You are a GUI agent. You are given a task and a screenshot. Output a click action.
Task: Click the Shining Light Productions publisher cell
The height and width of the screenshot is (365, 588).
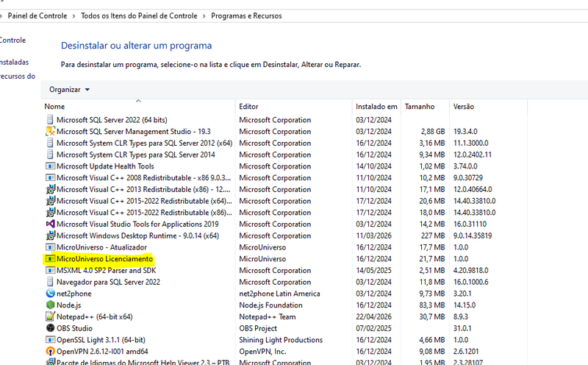click(x=281, y=340)
